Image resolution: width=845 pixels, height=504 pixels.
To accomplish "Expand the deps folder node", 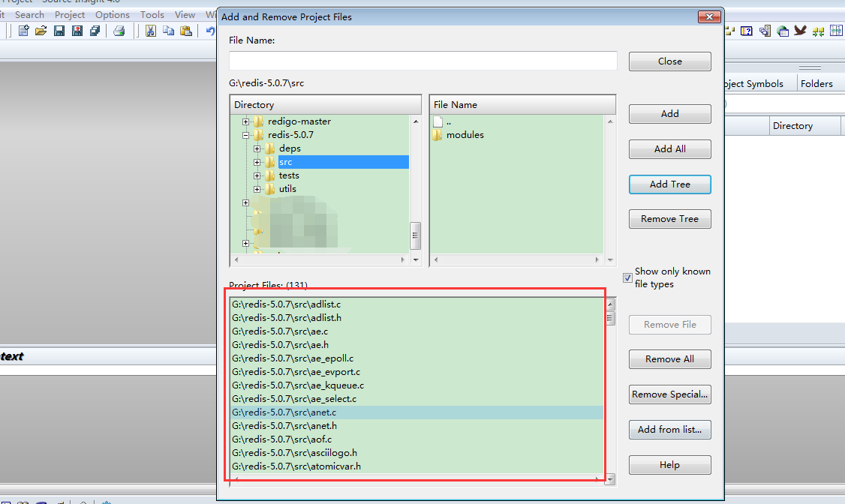I will pyautogui.click(x=257, y=148).
